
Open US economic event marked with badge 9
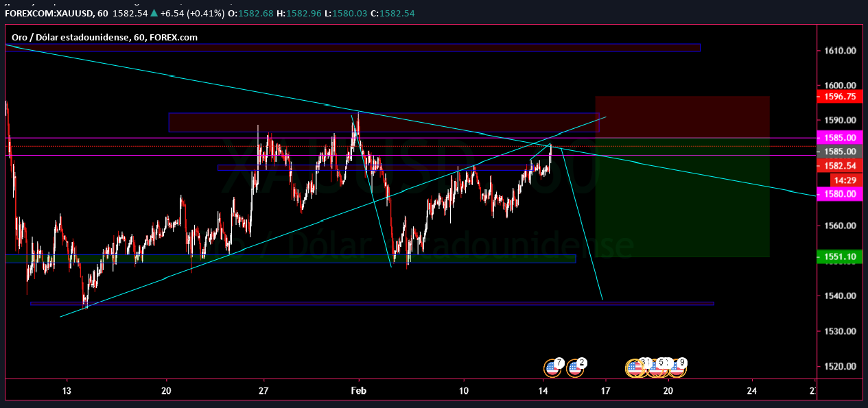677,368
